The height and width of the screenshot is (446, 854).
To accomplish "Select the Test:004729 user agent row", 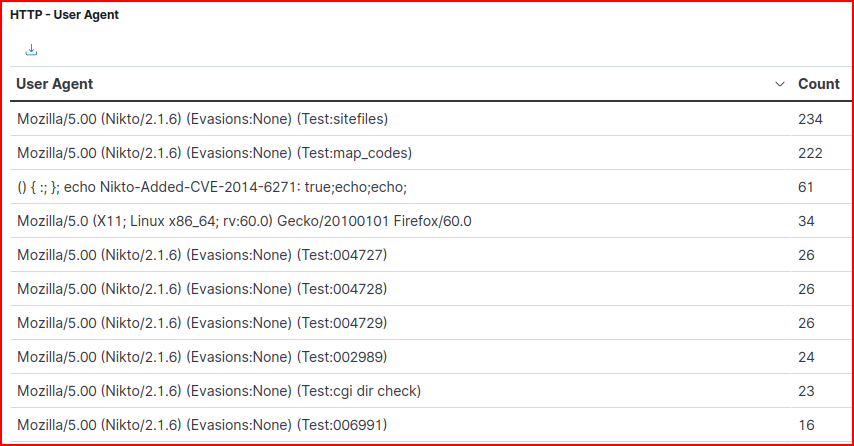I will pos(202,323).
